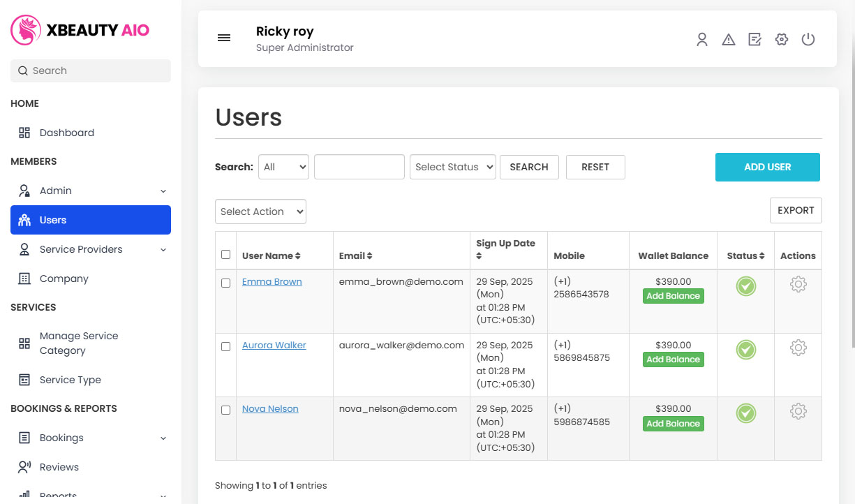This screenshot has height=504, width=855.
Task: Open the settings gear icon in the header
Action: coord(781,40)
